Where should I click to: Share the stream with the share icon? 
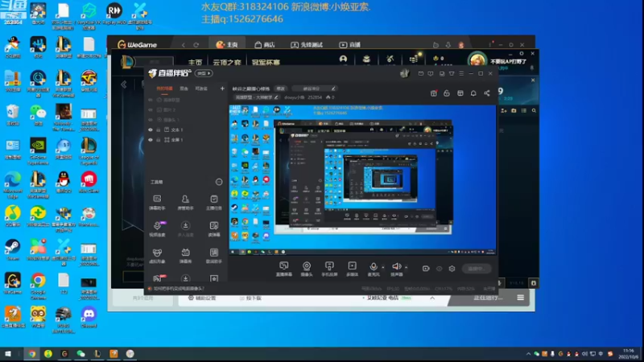click(x=487, y=93)
